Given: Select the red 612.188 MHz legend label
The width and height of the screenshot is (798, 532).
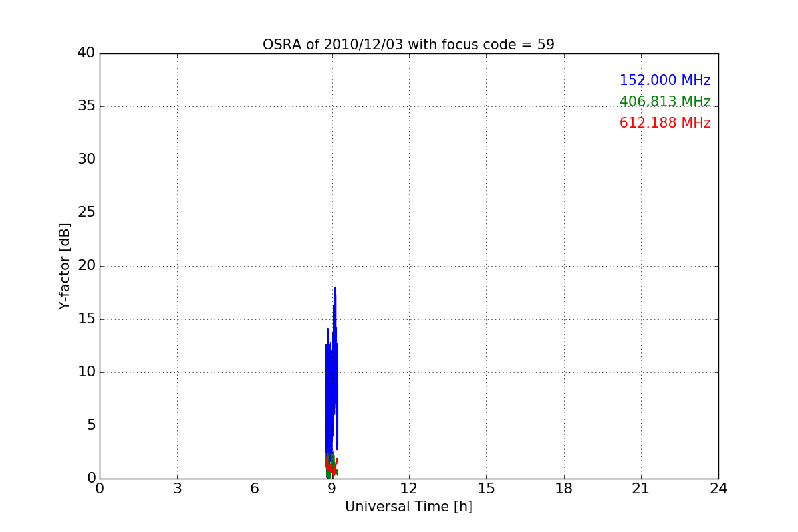Looking at the screenshot, I should coord(665,123).
